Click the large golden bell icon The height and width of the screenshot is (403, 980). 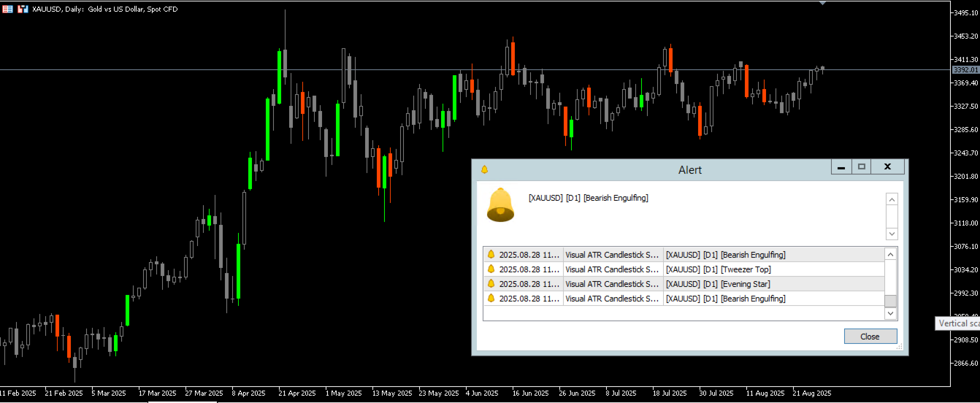(500, 204)
